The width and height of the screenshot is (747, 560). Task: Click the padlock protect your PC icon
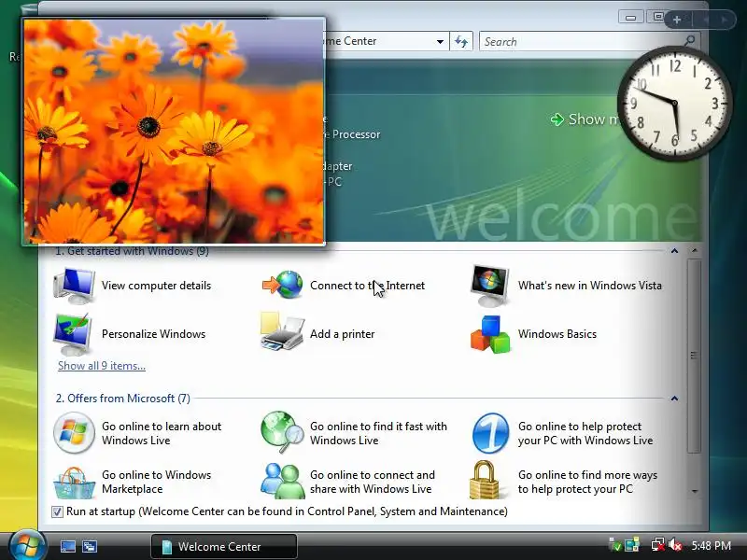484,480
